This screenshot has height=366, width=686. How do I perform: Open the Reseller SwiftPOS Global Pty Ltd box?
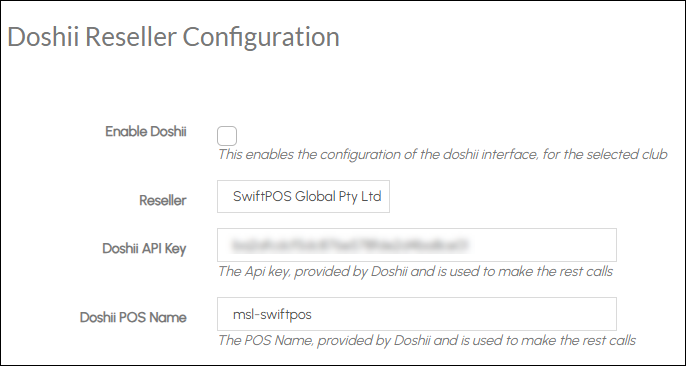(x=303, y=196)
